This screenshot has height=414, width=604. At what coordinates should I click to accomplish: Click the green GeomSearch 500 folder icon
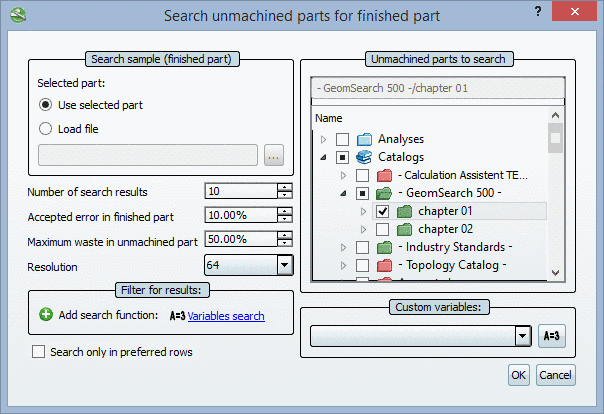coord(383,193)
